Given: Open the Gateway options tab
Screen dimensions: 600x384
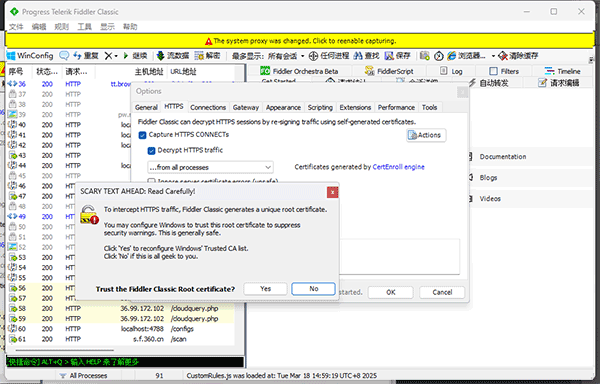Looking at the screenshot, I should 246,107.
